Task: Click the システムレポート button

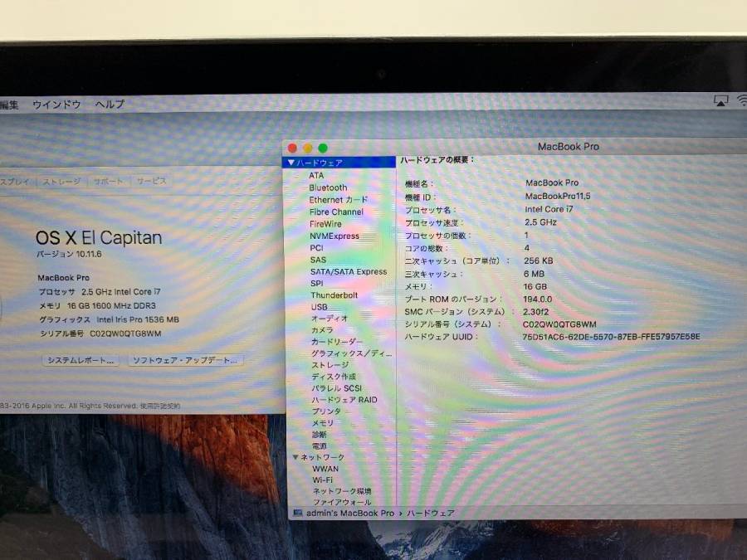Action: pos(81,361)
